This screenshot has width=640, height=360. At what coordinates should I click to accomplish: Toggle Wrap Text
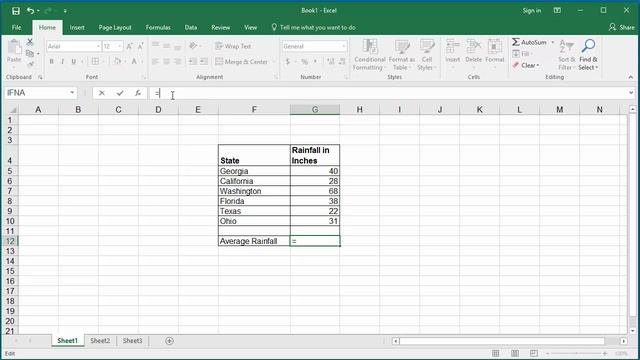(233, 46)
